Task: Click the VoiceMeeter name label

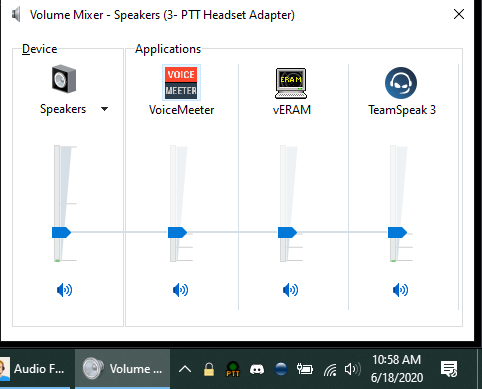Action: click(181, 110)
